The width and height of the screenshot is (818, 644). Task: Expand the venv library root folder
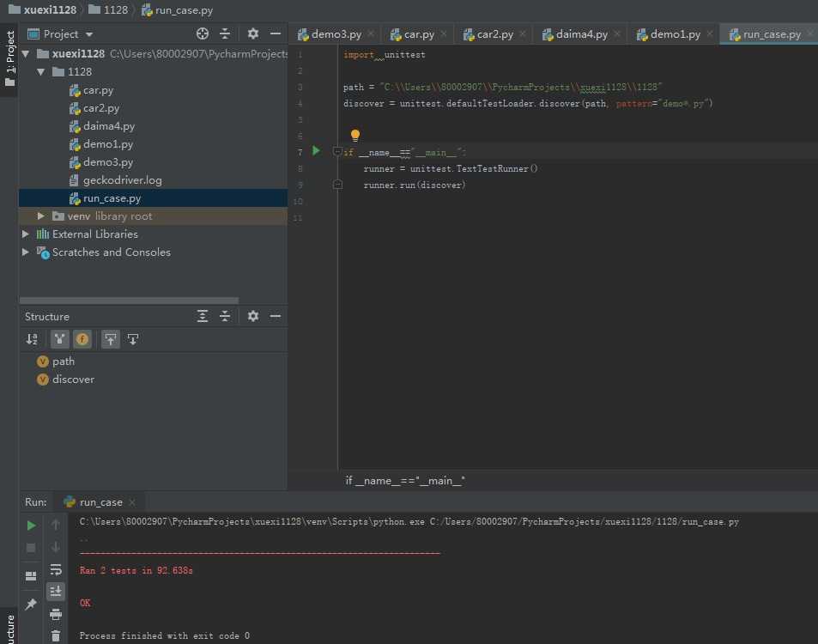[x=41, y=216]
